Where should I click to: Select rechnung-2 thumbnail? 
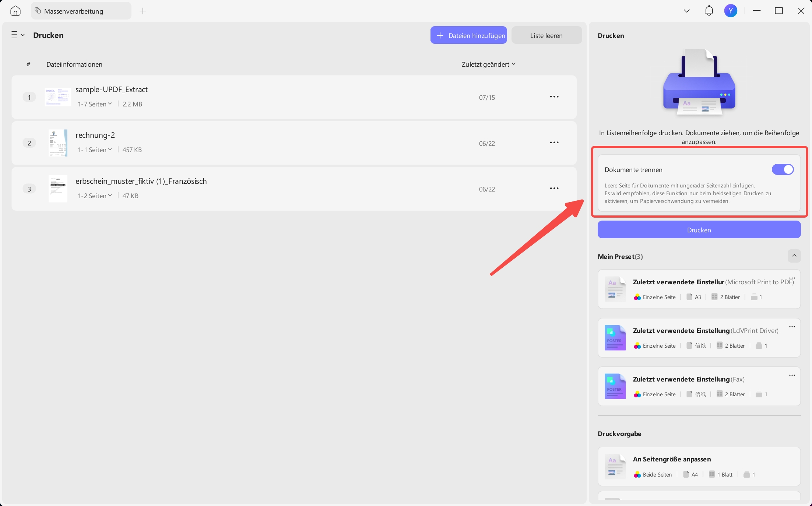58,143
